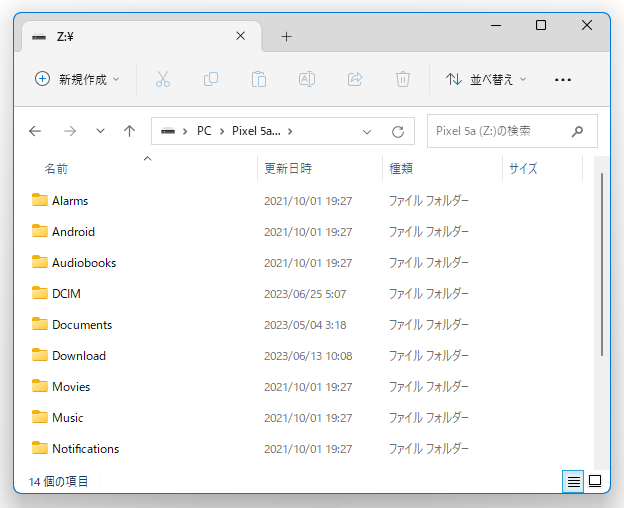Click the Share icon in toolbar
Image resolution: width=624 pixels, height=508 pixels.
pyautogui.click(x=355, y=79)
